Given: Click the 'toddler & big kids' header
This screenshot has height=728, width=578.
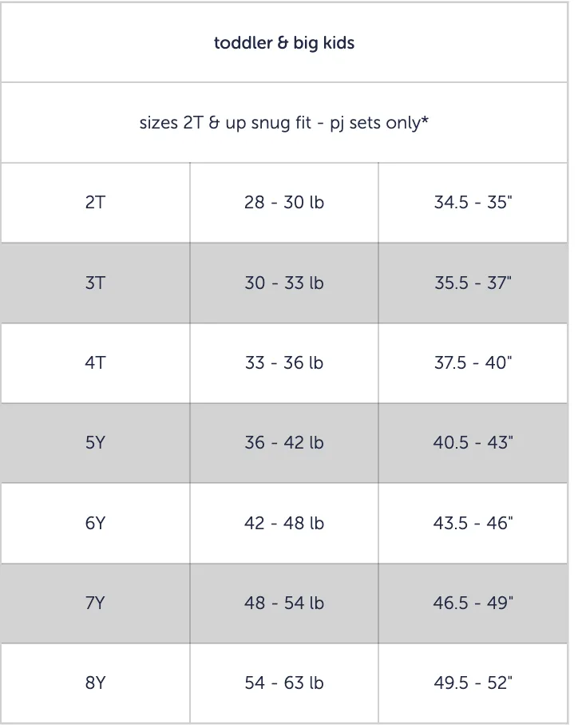Looking at the screenshot, I should tap(284, 43).
